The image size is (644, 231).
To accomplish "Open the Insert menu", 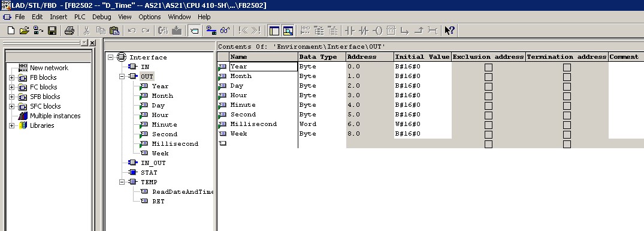I will (58, 17).
